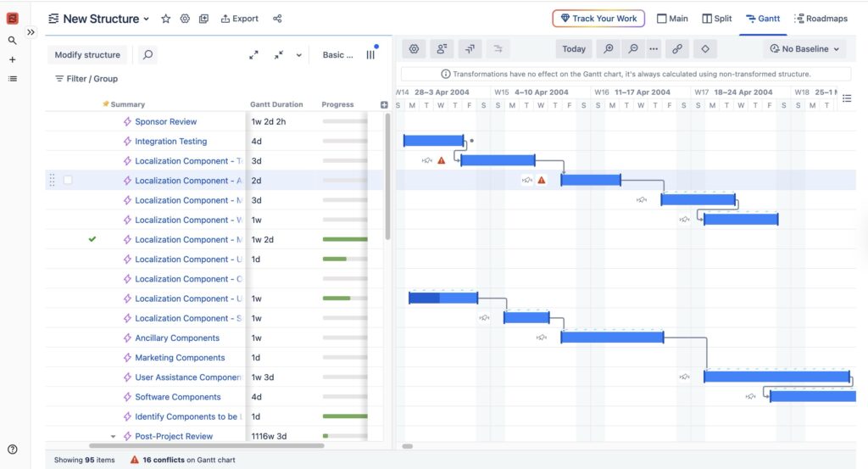Image resolution: width=868 pixels, height=469 pixels.
Task: Click the Export button
Action: pos(239,19)
